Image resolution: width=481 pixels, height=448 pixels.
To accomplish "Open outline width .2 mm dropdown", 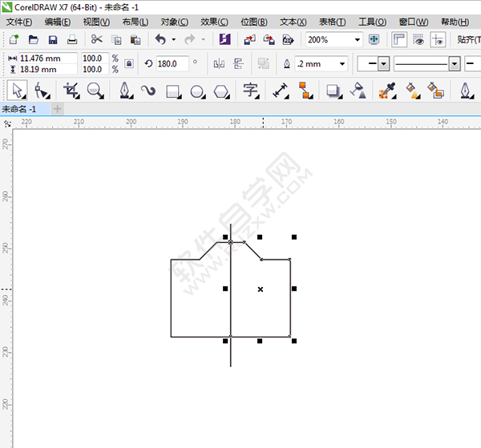I will pos(342,64).
